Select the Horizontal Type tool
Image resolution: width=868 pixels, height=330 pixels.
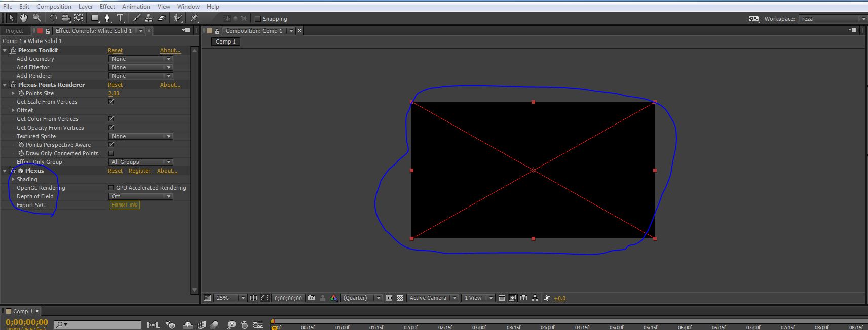point(120,18)
